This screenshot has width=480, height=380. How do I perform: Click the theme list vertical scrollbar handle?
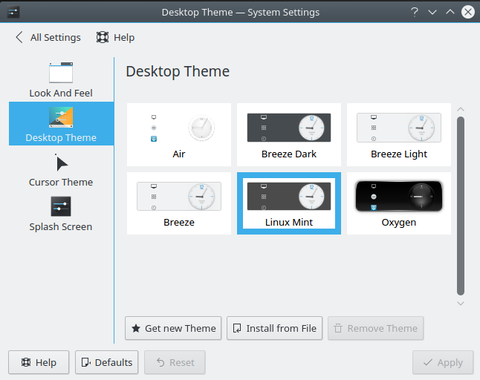tap(461, 206)
